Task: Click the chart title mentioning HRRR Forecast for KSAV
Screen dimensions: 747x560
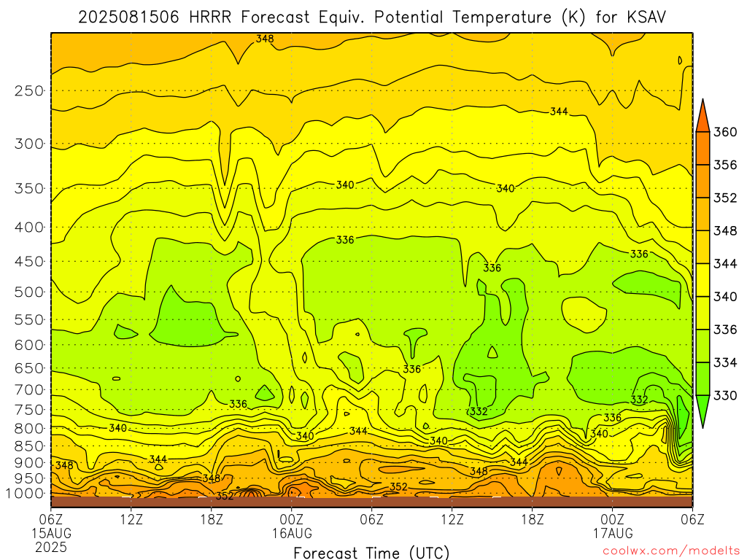Action: pyautogui.click(x=371, y=17)
